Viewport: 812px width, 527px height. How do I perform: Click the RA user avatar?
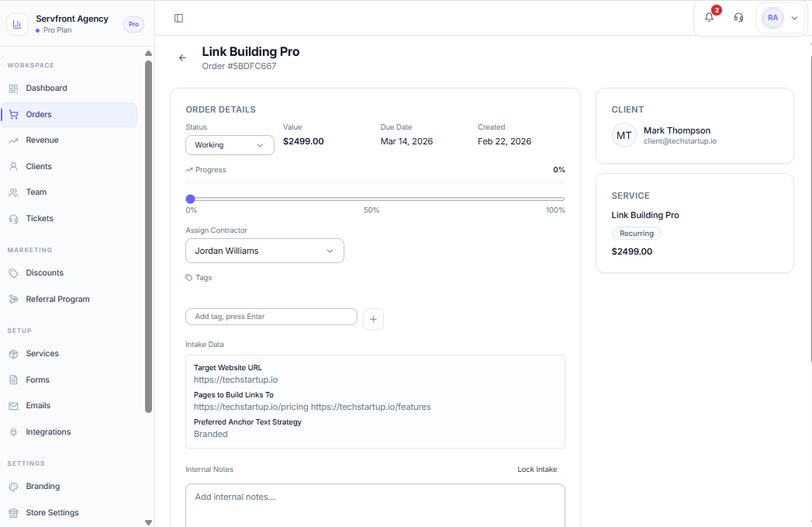pos(772,18)
